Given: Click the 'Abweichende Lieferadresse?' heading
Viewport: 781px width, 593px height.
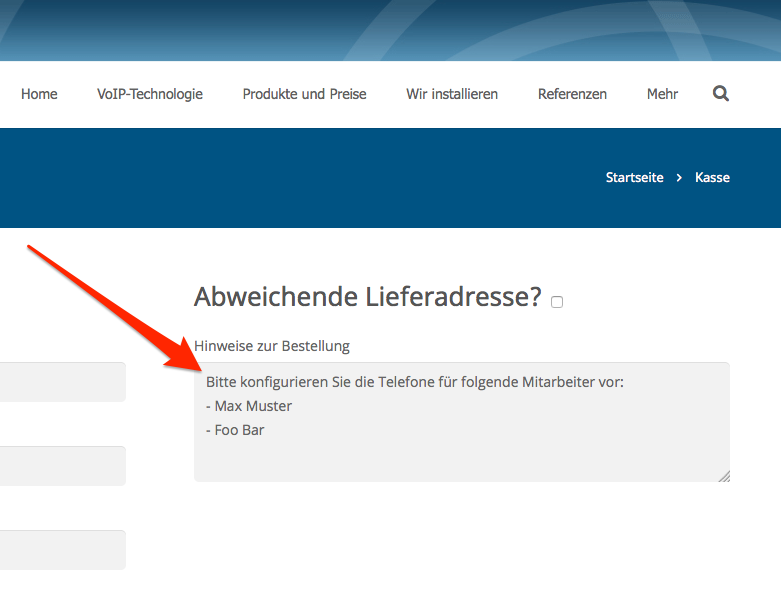Looking at the screenshot, I should tap(368, 297).
